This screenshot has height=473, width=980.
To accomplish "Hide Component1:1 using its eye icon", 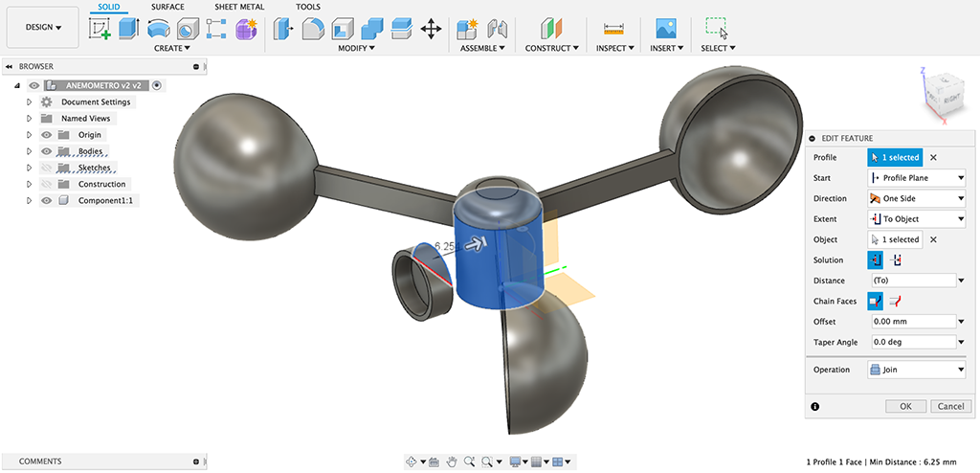I will (46, 201).
